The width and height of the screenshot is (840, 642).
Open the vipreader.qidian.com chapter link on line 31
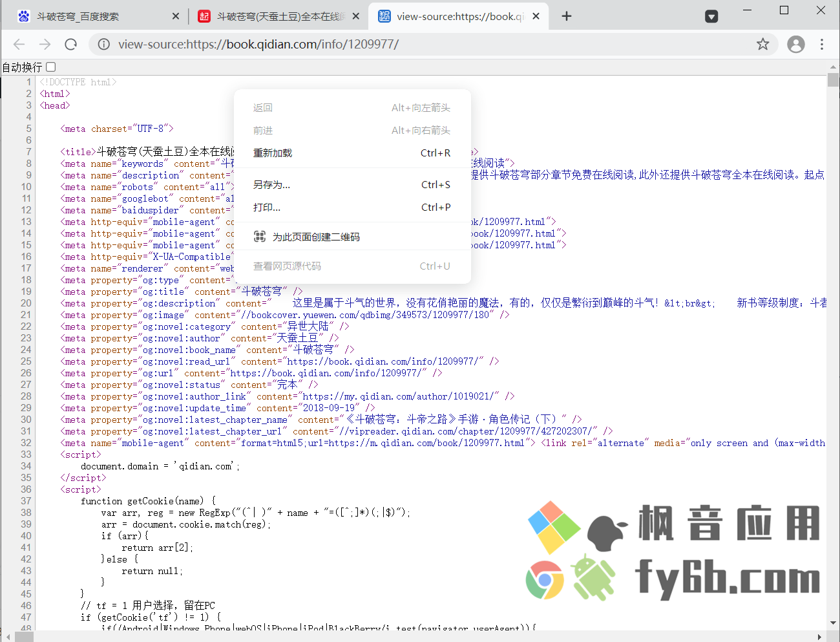point(466,431)
